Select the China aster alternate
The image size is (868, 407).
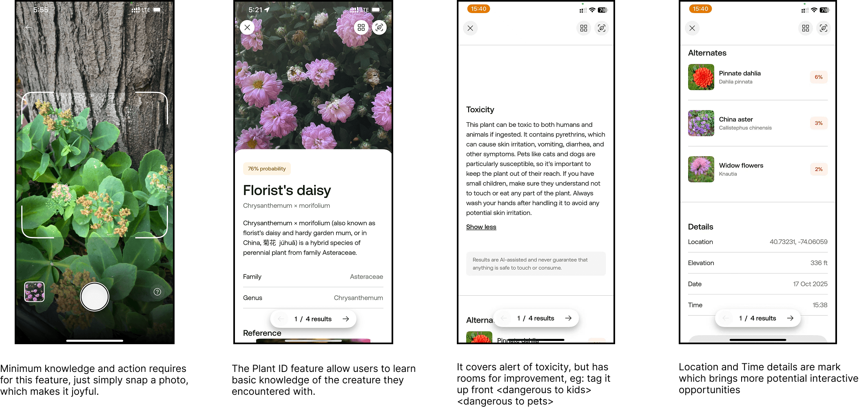(x=758, y=123)
